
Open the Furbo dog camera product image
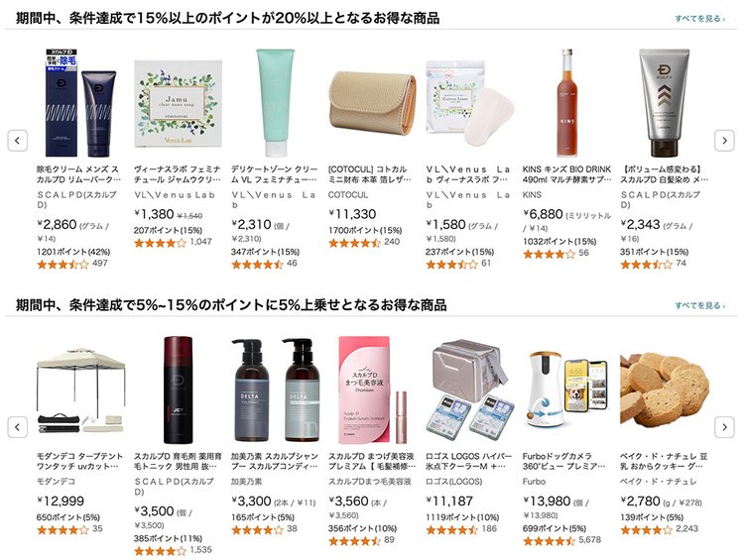(x=567, y=390)
